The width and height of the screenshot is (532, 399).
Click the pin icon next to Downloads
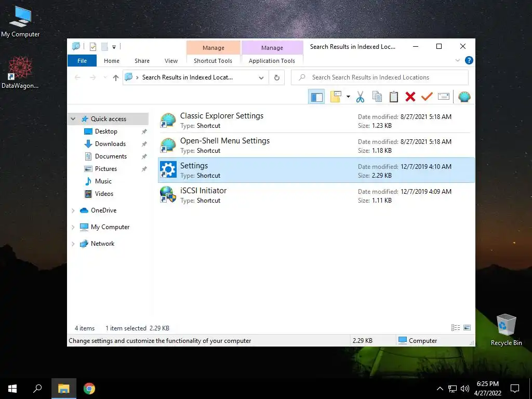[144, 144]
